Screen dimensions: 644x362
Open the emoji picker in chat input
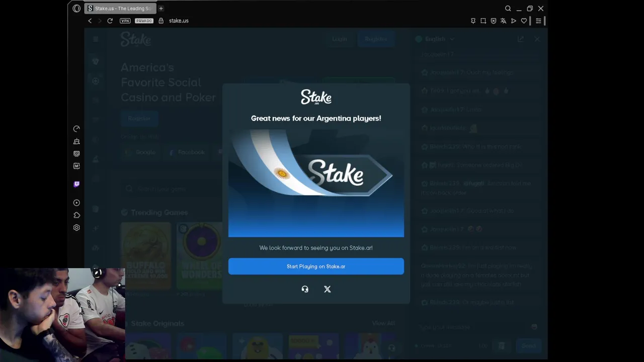(534, 327)
